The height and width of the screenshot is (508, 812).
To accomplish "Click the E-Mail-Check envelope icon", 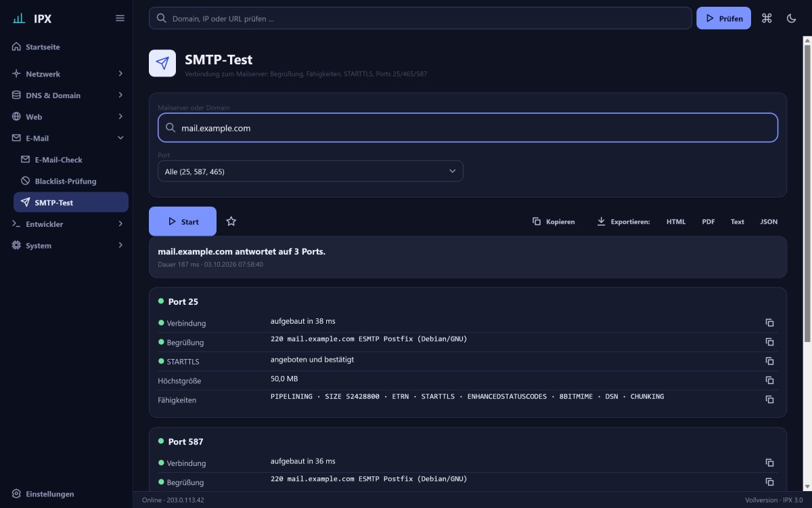I will point(26,160).
